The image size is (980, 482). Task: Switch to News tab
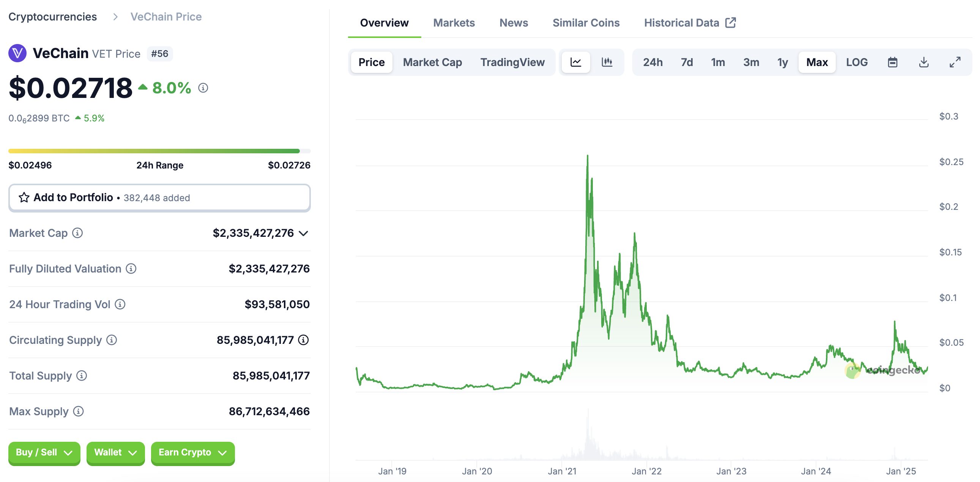pos(514,23)
